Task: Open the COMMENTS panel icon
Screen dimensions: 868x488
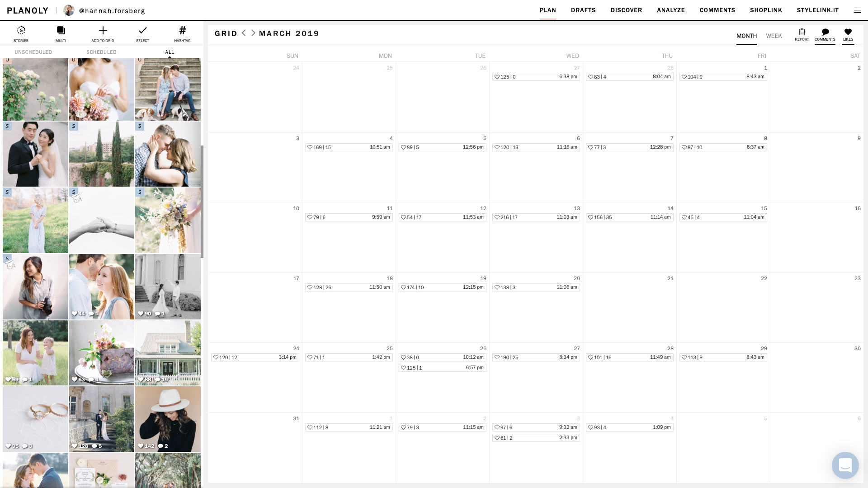Action: click(x=825, y=33)
